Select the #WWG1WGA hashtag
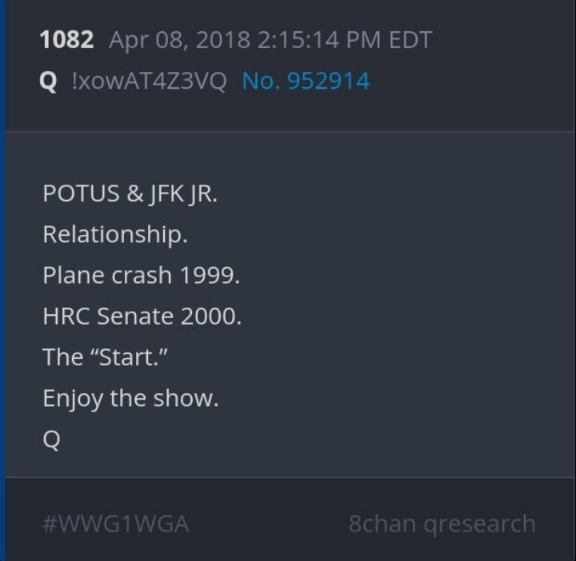This screenshot has height=561, width=576. (116, 524)
